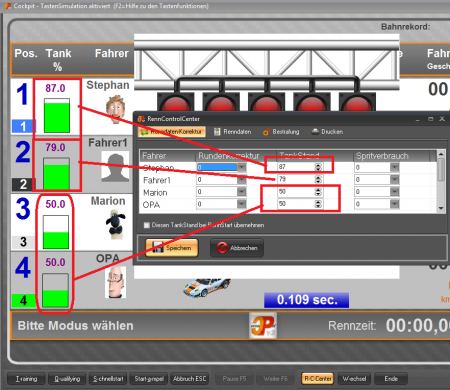Click the center P logo icon
Image resolution: width=450 pixels, height=390 pixels.
pyautogui.click(x=263, y=325)
